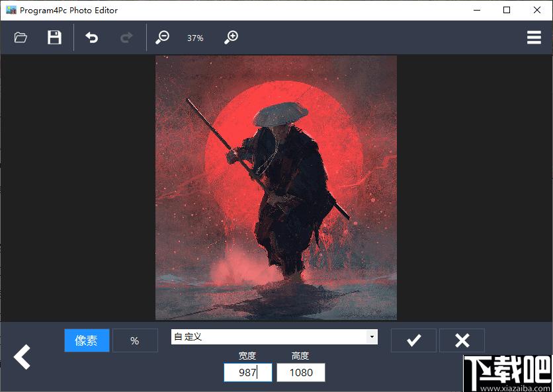The image size is (553, 392).
Task: Maximize the Program4Pc Photo Editor window
Action: 507,10
